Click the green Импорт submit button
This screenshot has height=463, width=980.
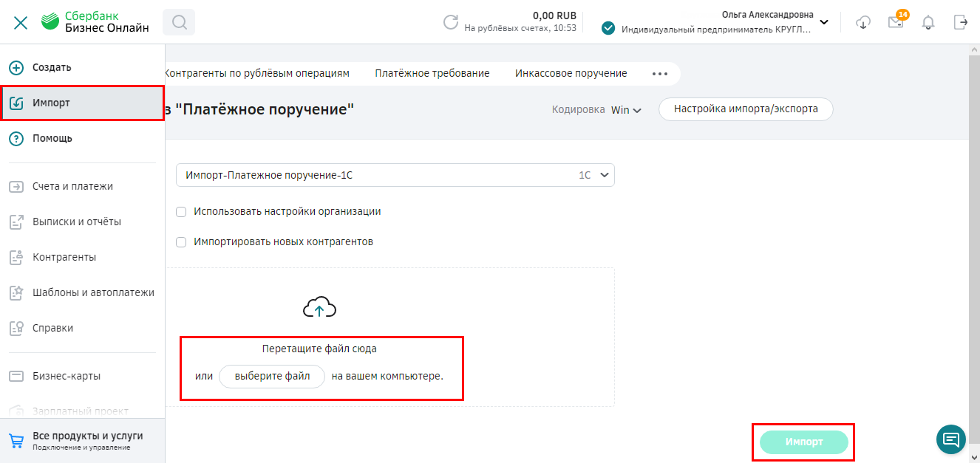(x=803, y=442)
